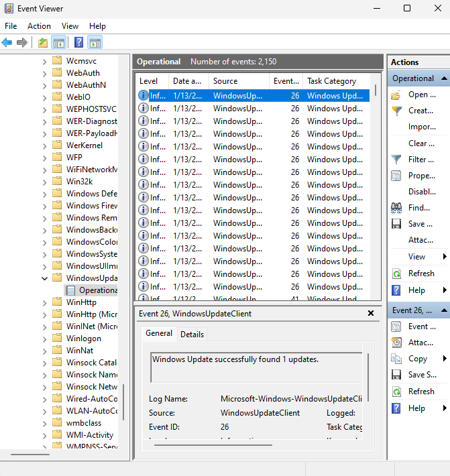This screenshot has width=450, height=476.
Task: Select the wmbclass tree folder
Action: pos(76,423)
